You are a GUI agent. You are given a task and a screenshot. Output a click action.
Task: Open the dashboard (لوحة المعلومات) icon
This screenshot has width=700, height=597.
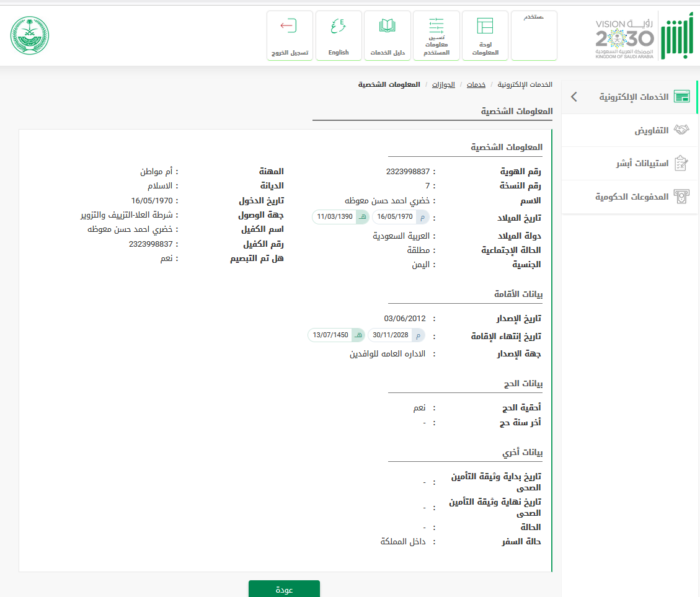pos(485,26)
